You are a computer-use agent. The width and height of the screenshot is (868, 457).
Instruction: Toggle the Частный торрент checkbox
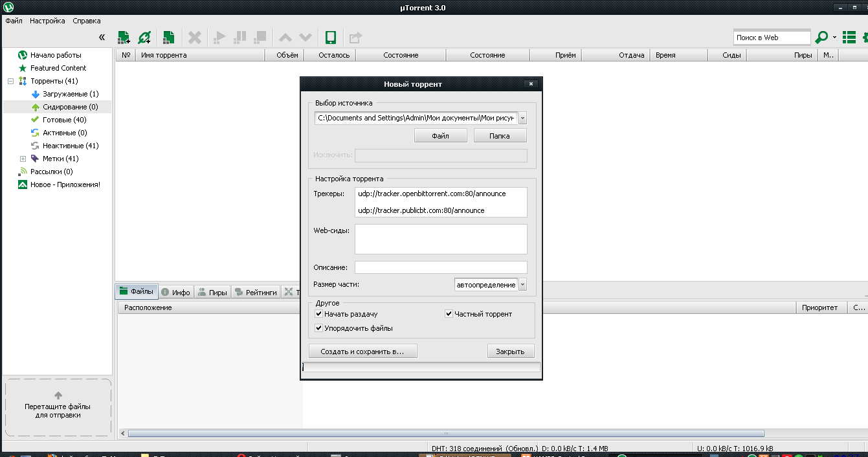point(449,314)
